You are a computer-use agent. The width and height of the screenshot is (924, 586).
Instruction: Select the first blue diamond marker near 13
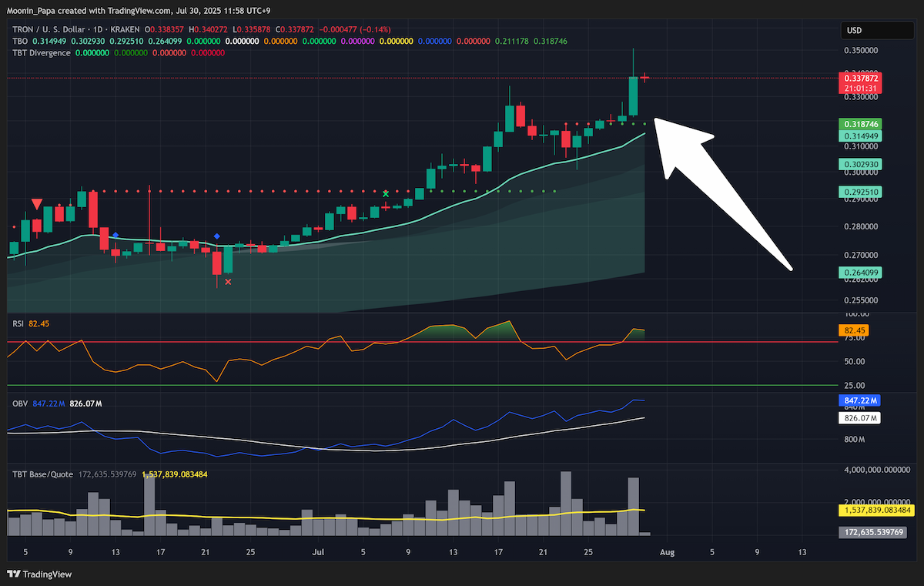(x=115, y=234)
